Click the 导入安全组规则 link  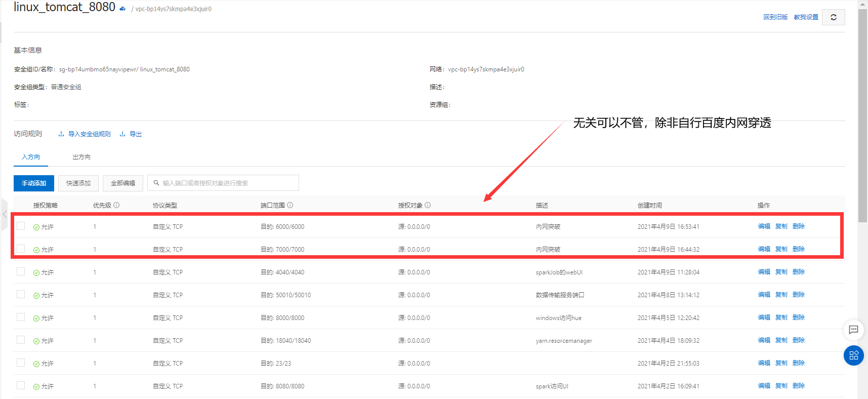(x=90, y=134)
